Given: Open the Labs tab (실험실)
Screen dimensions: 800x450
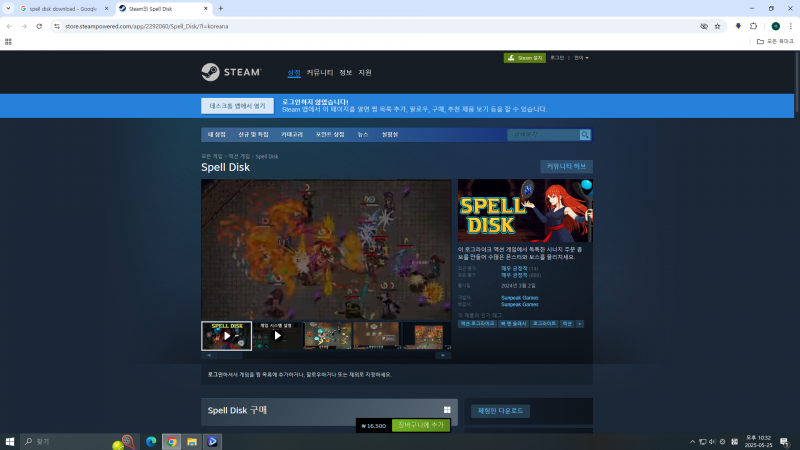Looking at the screenshot, I should coord(390,135).
